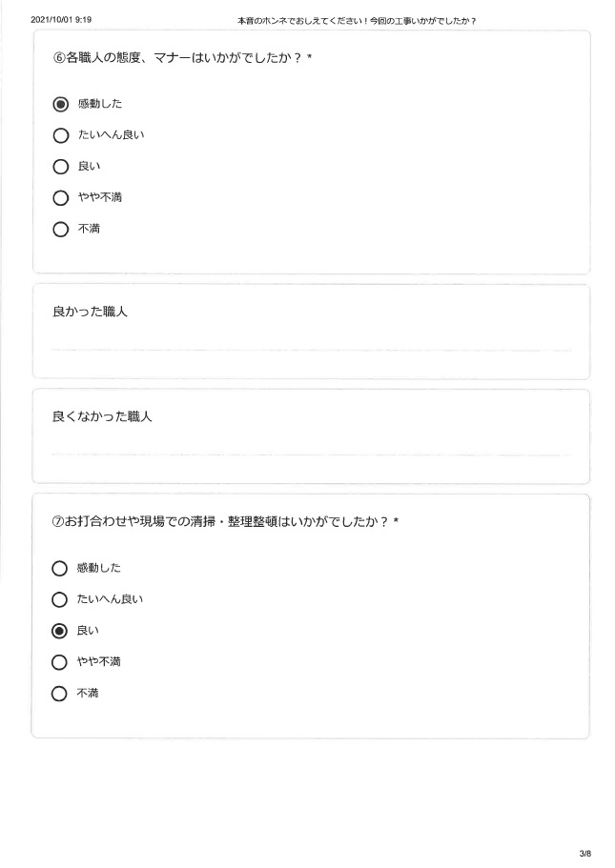
Task: Choose たいへん良い under question ⑦
Action: click(59, 599)
